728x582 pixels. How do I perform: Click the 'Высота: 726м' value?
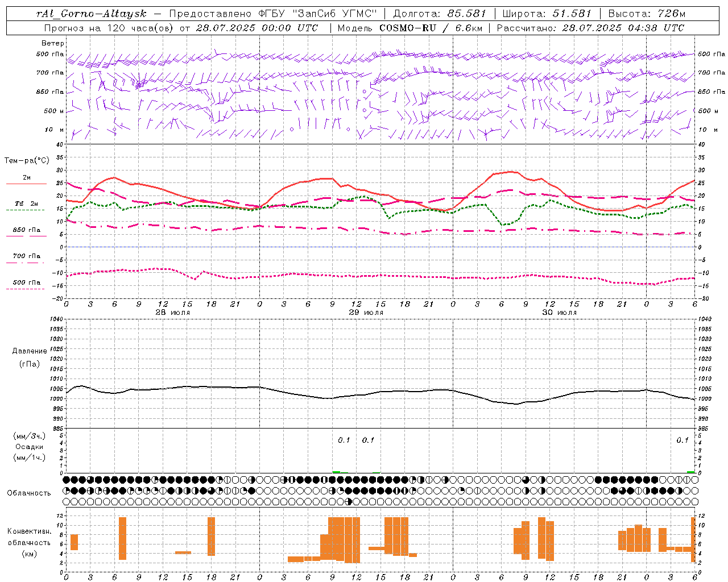647,14
